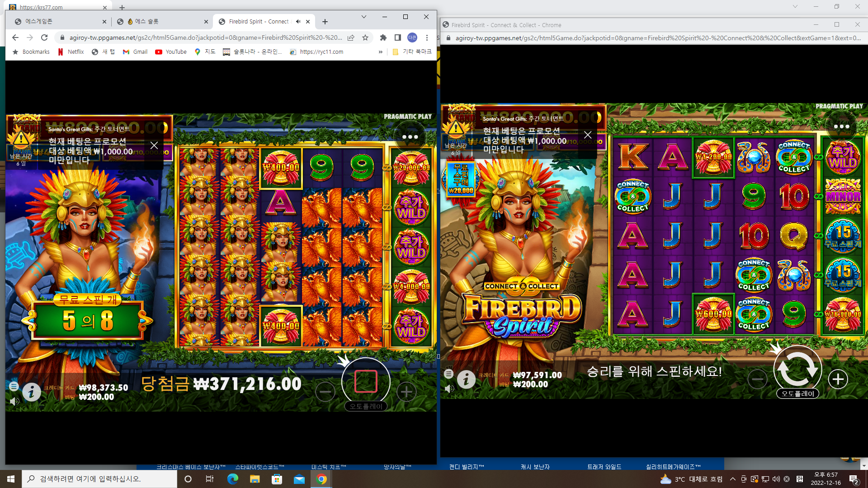868x488 pixels.
Task: Close the promotion notice in the left game
Action: point(154,145)
